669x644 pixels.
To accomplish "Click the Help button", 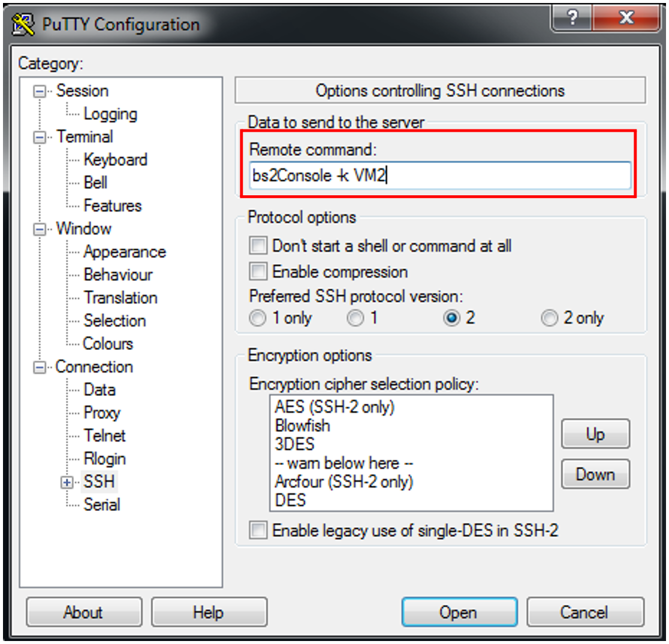I will [x=209, y=612].
